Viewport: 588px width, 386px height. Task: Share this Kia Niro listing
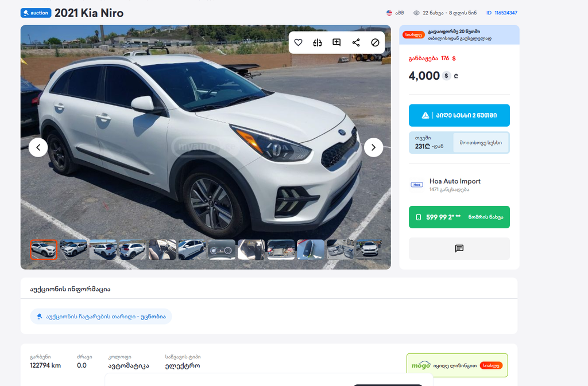click(356, 42)
